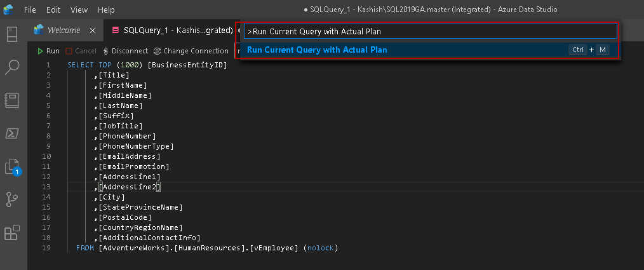
Task: Select the SQLQuery_1 editor tab
Action: click(171, 30)
